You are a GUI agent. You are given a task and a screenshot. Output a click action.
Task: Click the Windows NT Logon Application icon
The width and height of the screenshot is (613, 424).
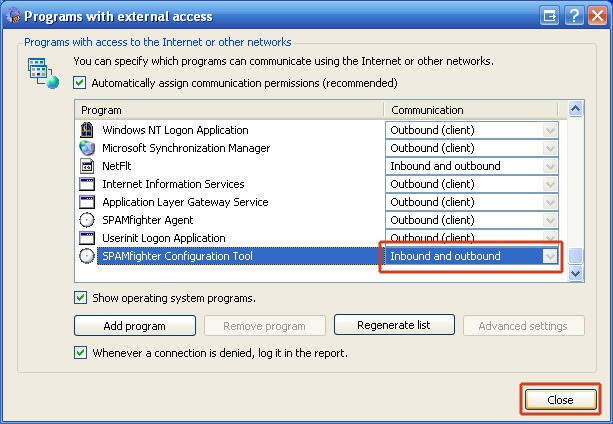point(87,130)
